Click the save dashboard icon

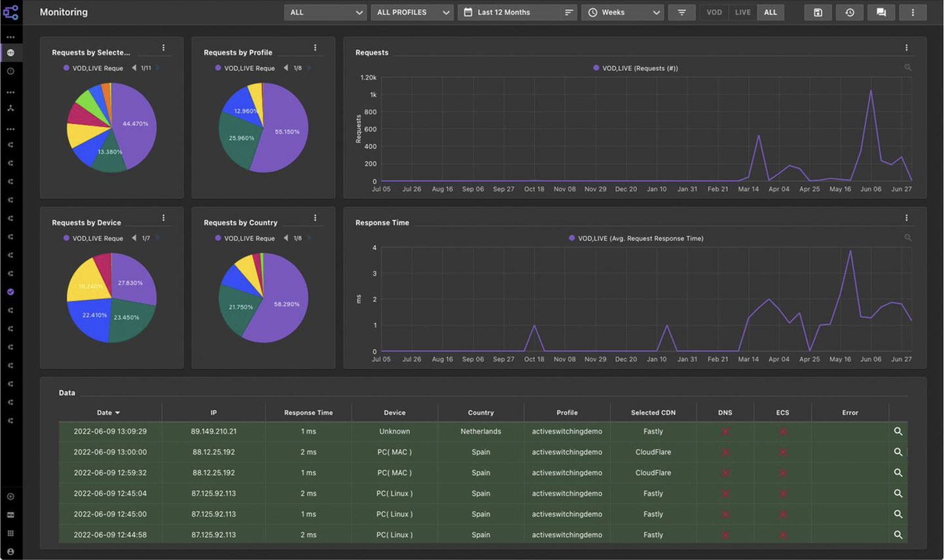pos(818,12)
